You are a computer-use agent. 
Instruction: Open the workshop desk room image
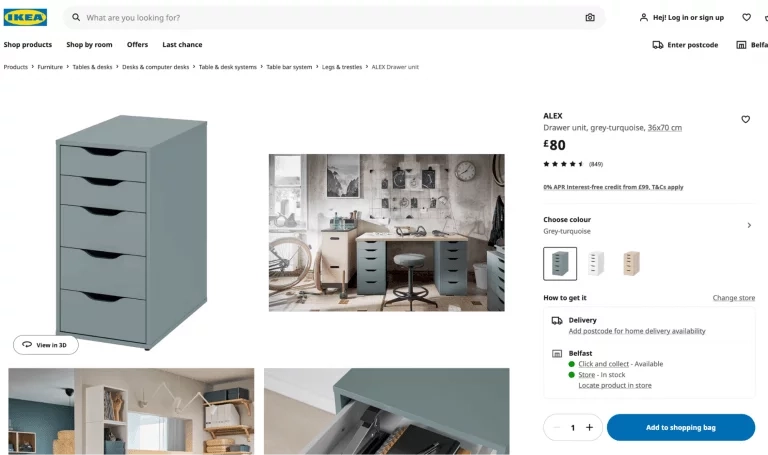(x=386, y=233)
